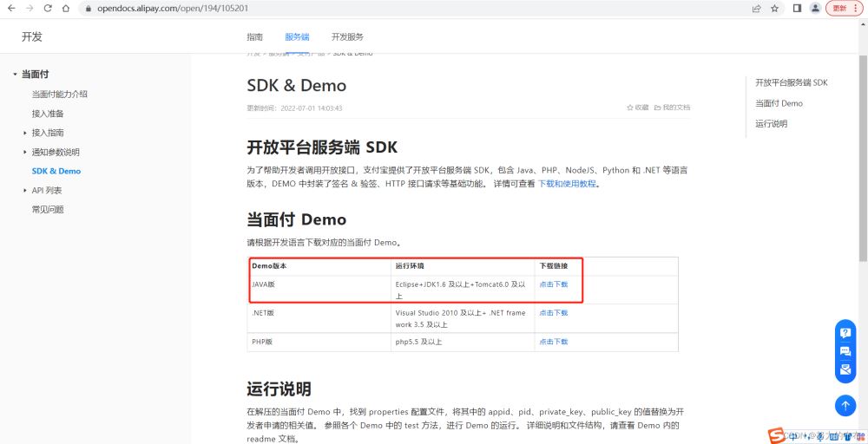
Task: Click the JAVA版 点击下载 link
Action: tap(553, 284)
